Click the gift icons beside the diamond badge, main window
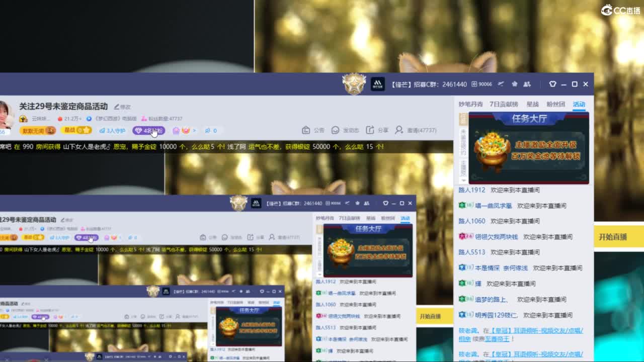This screenshot has height=362, width=644. tap(181, 131)
